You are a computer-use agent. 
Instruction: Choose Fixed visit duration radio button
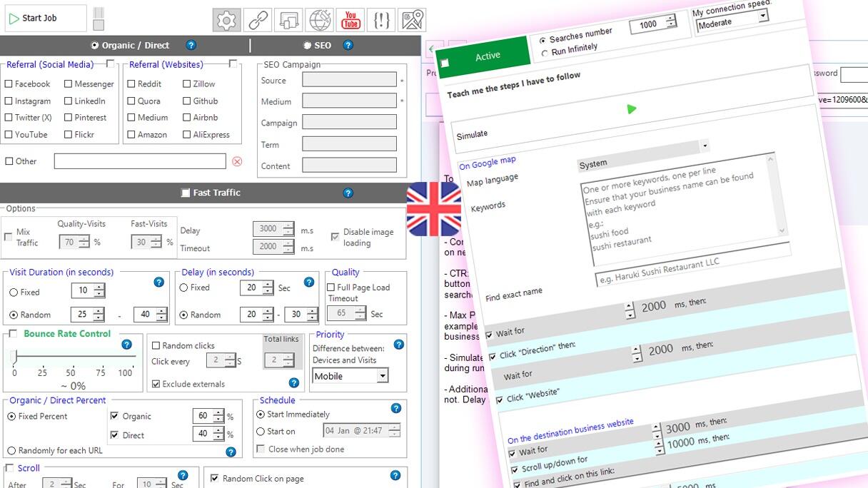point(14,292)
